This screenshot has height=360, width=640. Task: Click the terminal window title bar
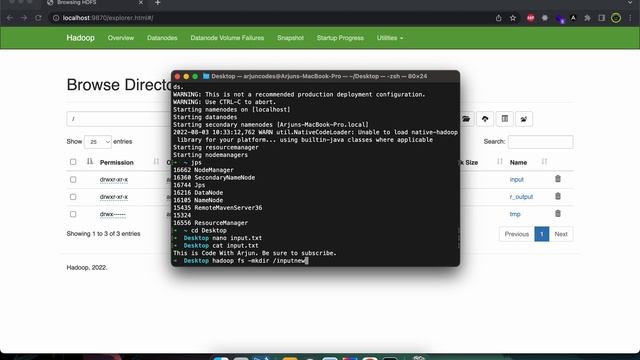coord(316,76)
